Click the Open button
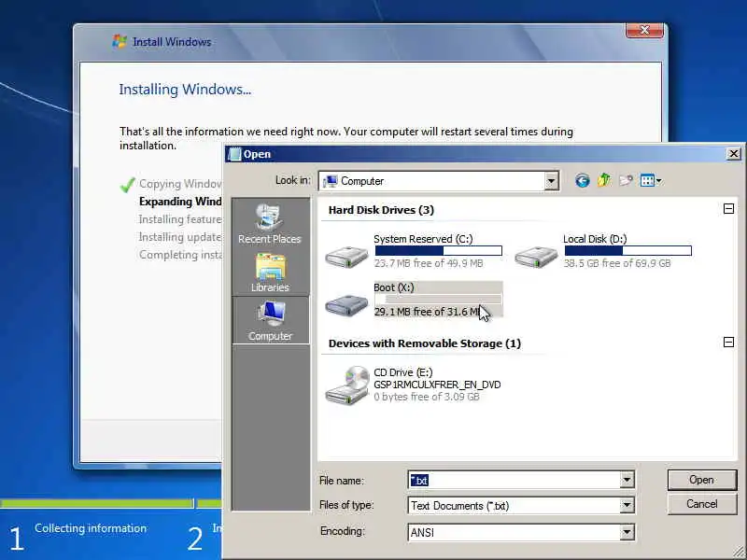The width and height of the screenshot is (747, 560). (x=702, y=480)
